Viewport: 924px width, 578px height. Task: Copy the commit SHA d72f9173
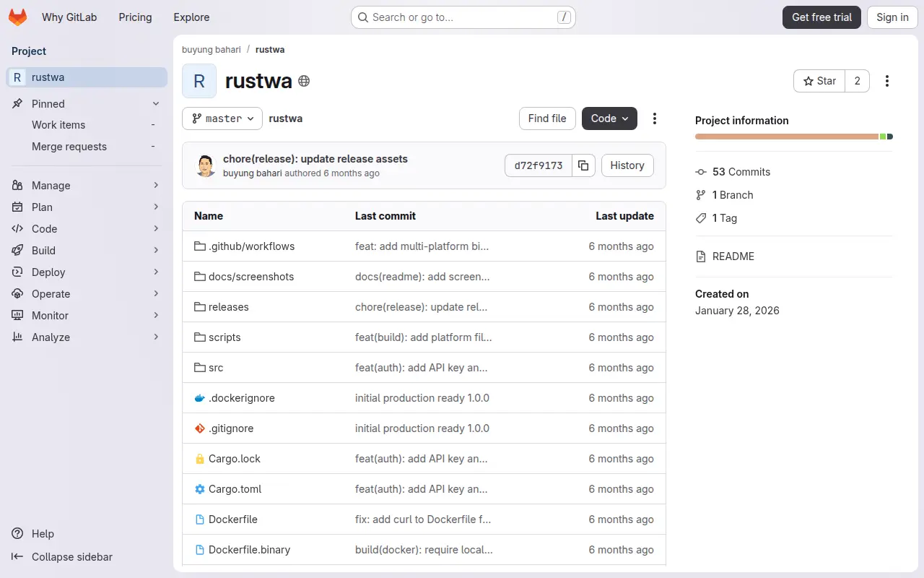pyautogui.click(x=583, y=165)
